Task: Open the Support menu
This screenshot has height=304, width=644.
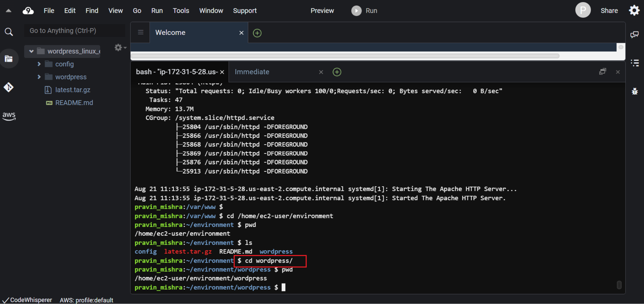Action: 245,11
